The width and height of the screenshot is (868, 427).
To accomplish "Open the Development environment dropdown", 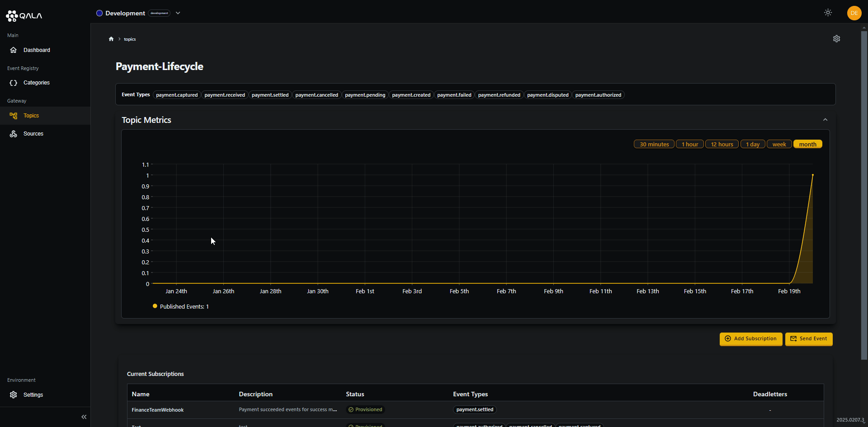I will [178, 13].
